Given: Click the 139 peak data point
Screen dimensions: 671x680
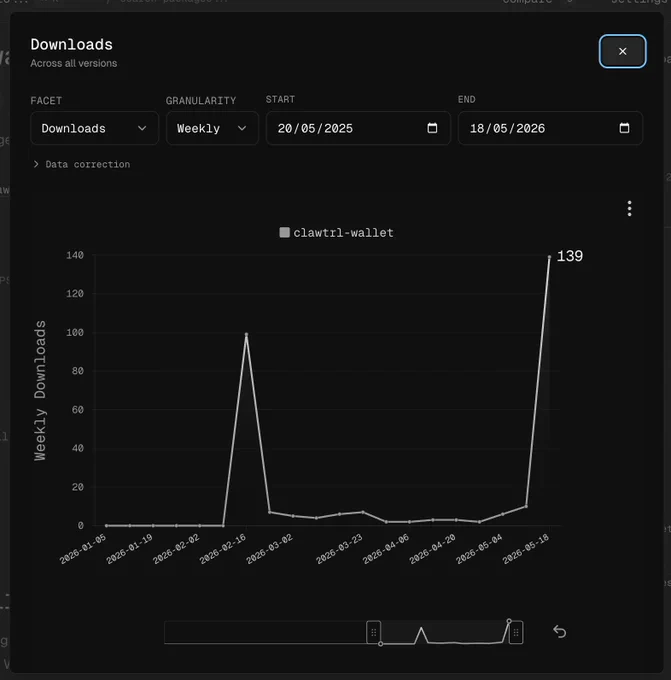Looking at the screenshot, I should point(549,257).
